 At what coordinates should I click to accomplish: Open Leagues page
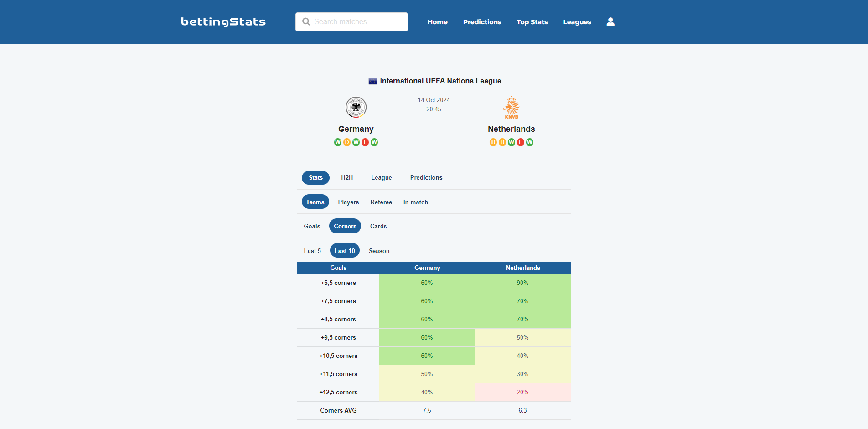(577, 22)
